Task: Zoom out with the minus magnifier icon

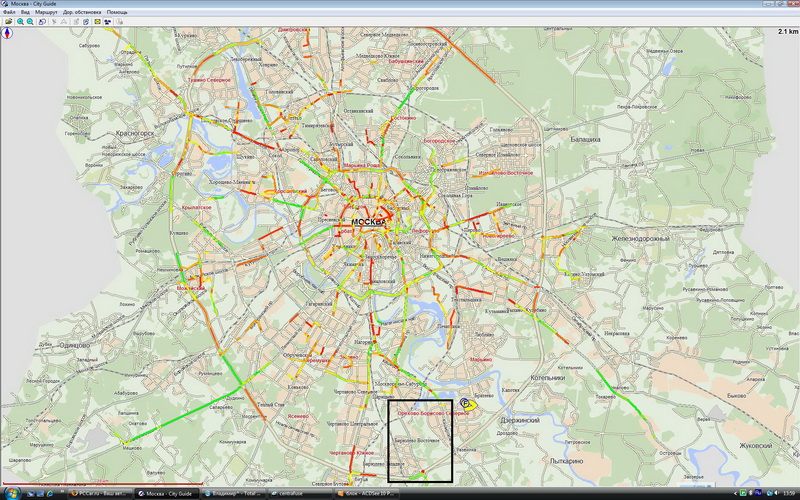Action: click(29, 20)
